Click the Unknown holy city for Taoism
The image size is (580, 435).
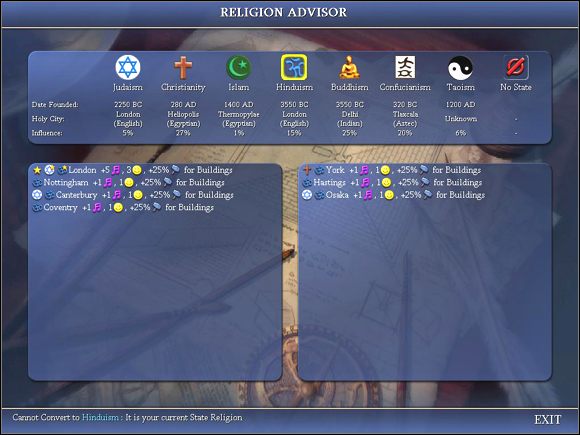point(461,119)
